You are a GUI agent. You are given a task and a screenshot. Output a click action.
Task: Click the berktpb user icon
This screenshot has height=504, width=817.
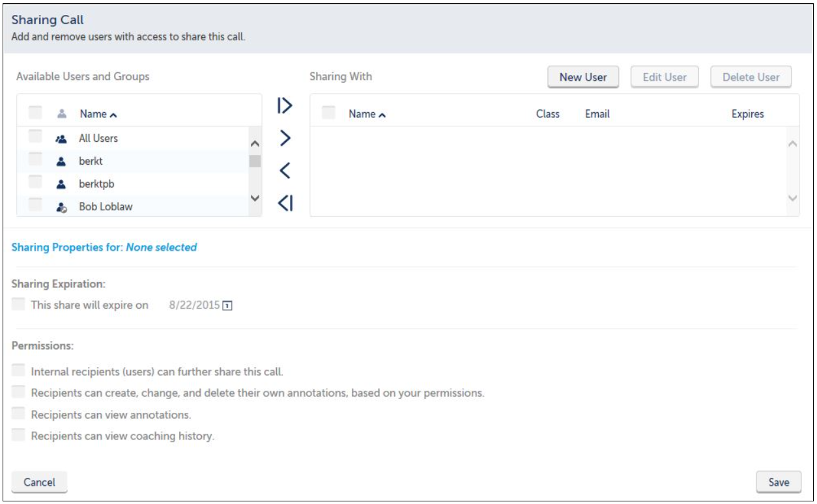[x=61, y=184]
